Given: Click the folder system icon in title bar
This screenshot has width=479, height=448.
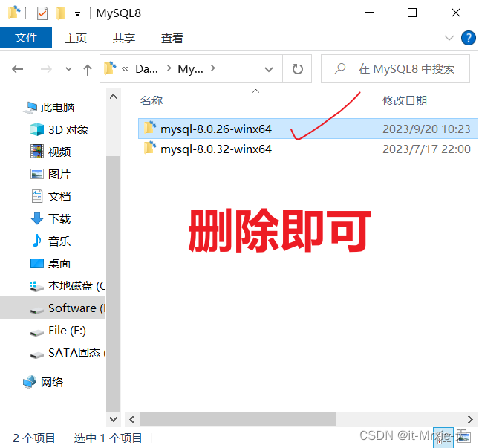Looking at the screenshot, I should [14, 13].
